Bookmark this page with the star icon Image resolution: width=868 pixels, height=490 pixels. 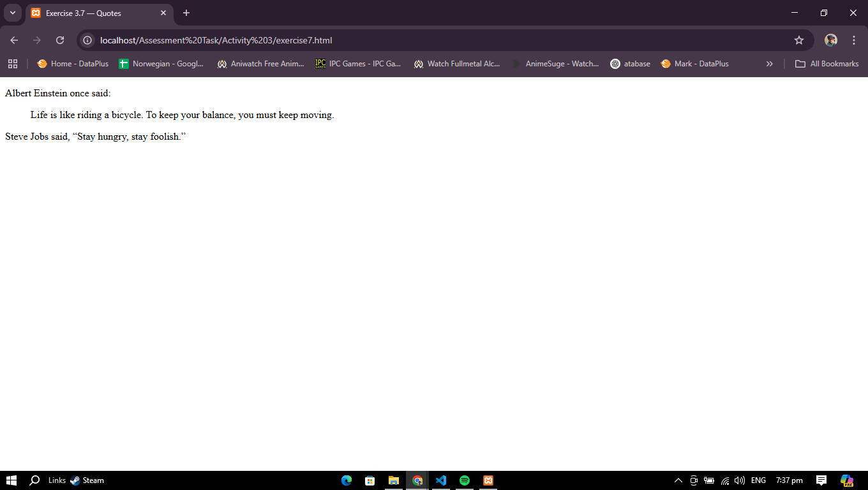click(798, 40)
